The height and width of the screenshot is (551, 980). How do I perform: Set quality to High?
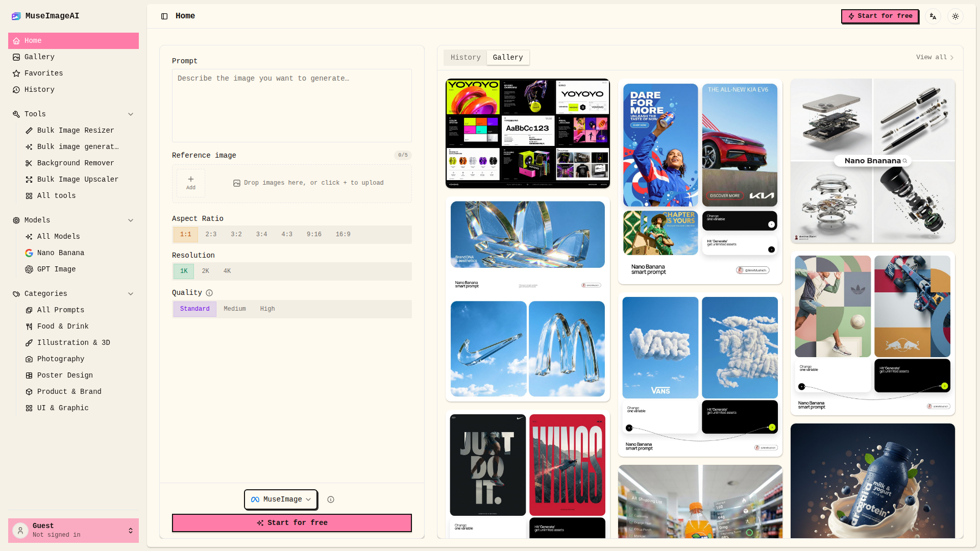point(267,309)
